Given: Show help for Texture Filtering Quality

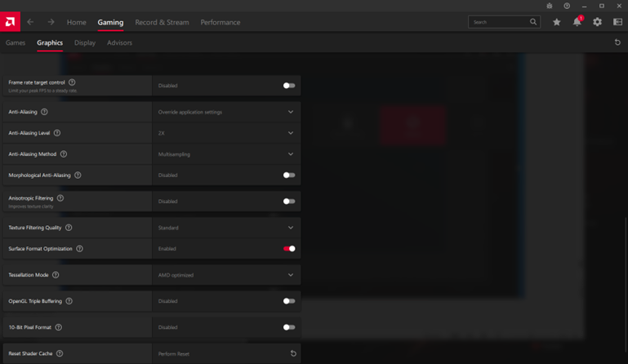Looking at the screenshot, I should (x=69, y=228).
